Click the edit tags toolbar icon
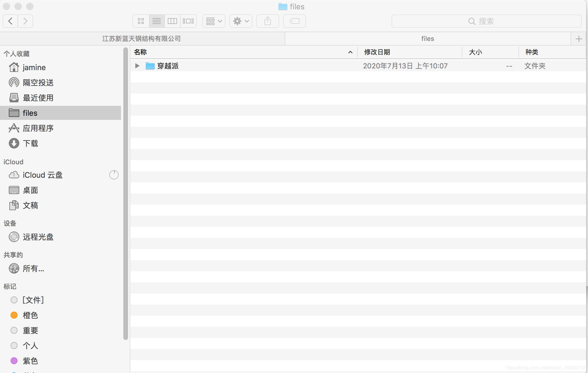 [294, 21]
